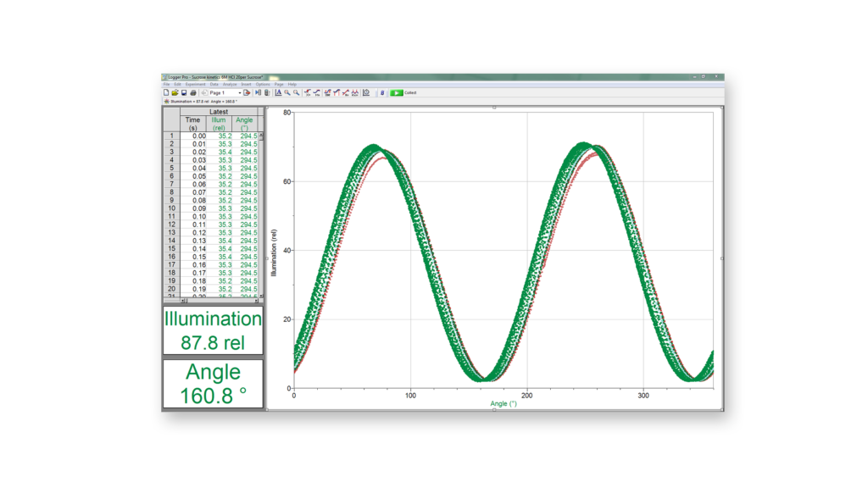Viewport: 868px width, 488px height.
Task: Click the data table vertical scrollbar
Action: coord(261,212)
